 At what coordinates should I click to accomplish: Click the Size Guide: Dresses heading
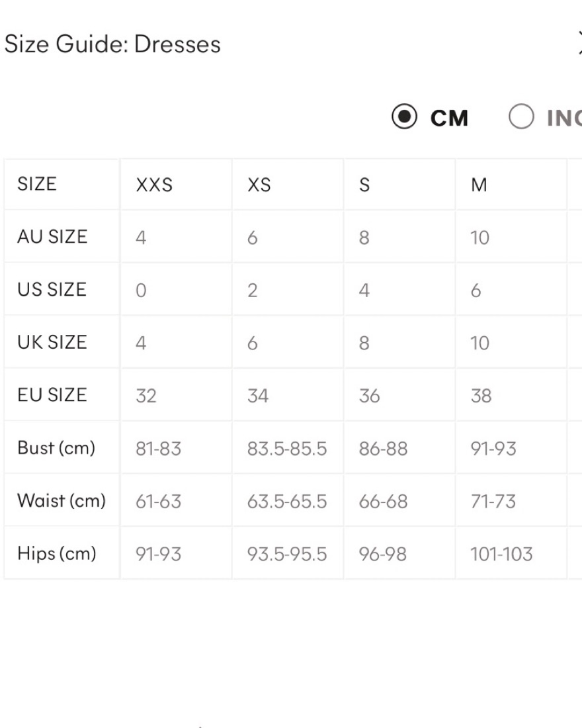pyautogui.click(x=112, y=44)
